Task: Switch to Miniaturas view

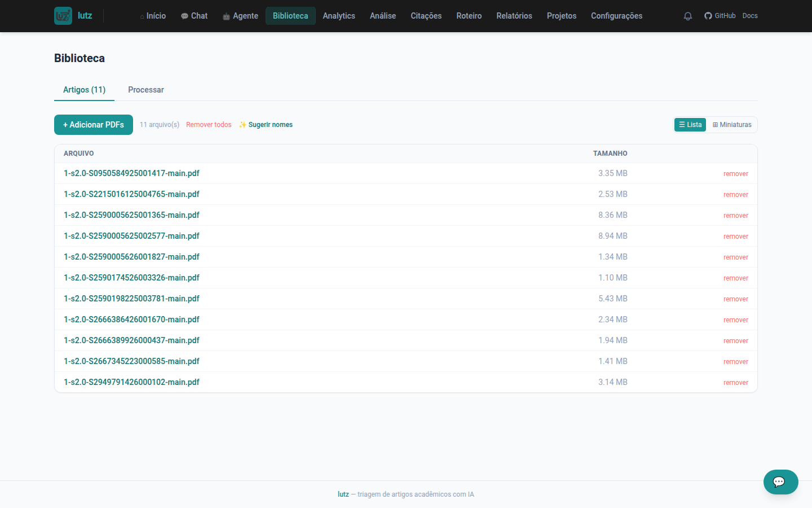Action: pyautogui.click(x=732, y=125)
